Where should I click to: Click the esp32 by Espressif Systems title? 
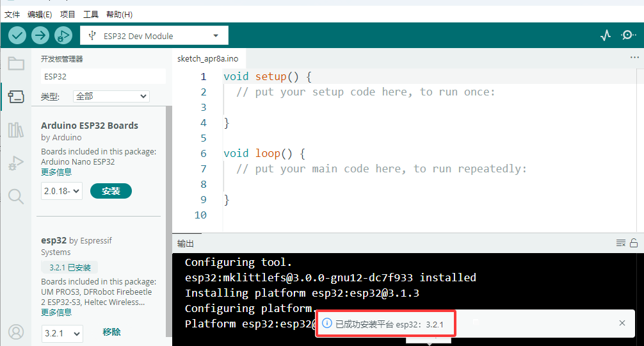[76, 246]
